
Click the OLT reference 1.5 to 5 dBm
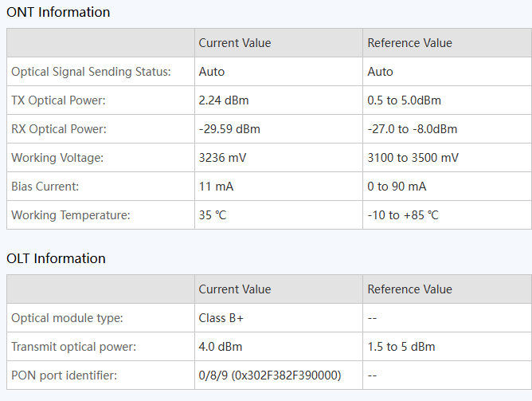[x=401, y=347]
